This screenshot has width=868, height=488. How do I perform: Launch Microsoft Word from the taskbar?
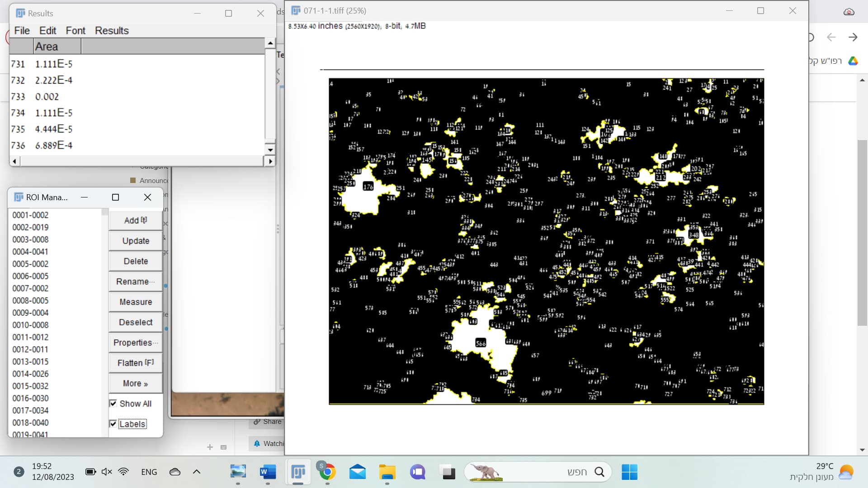pos(267,471)
